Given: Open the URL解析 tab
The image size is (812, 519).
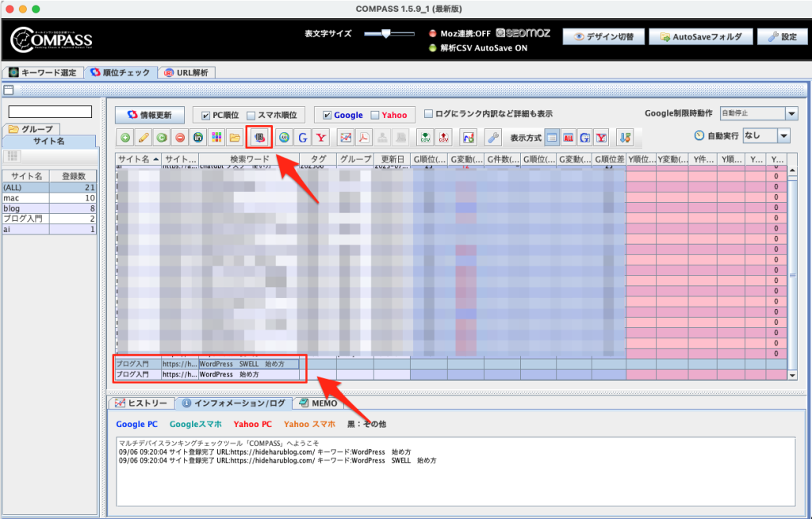Looking at the screenshot, I should 186,73.
